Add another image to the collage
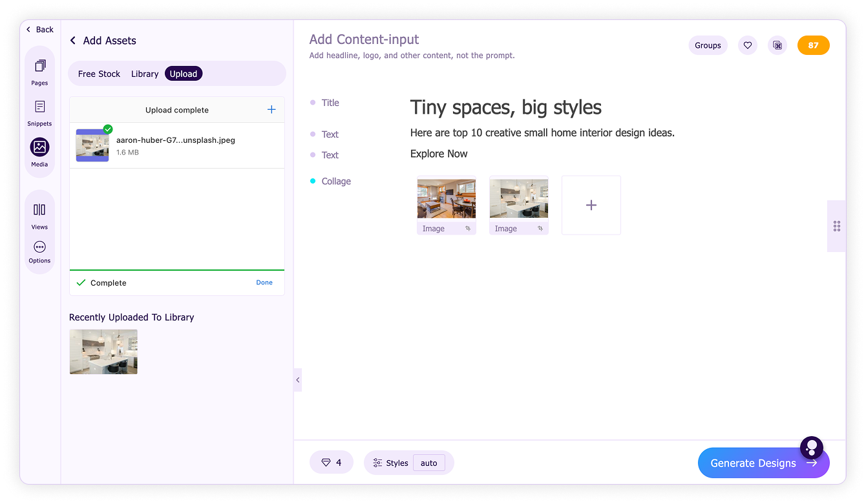866x504 pixels. click(591, 205)
